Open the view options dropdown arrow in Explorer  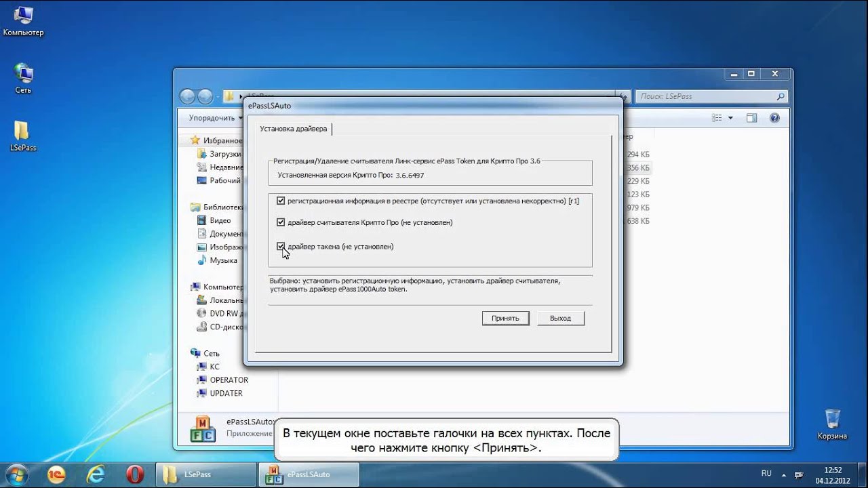tap(730, 118)
